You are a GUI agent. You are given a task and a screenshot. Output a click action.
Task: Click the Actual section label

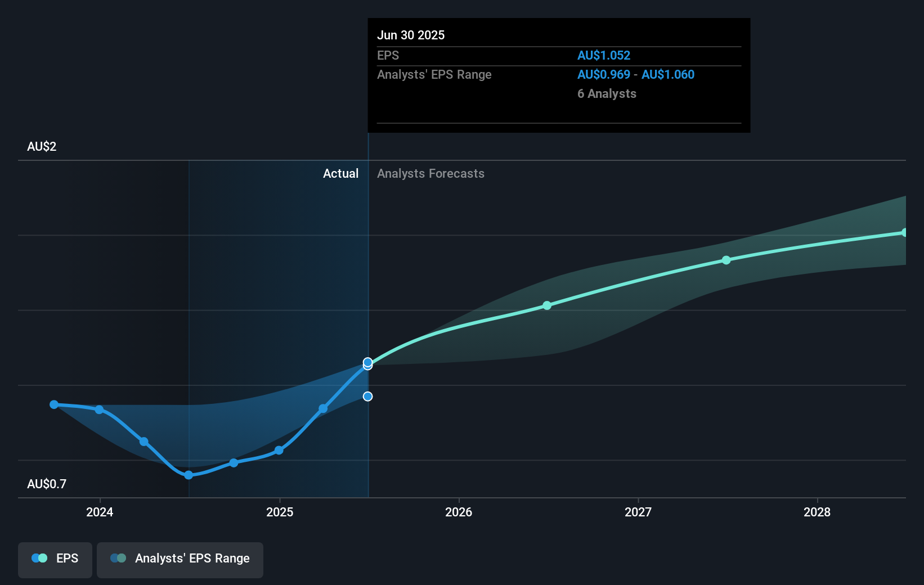(340, 174)
